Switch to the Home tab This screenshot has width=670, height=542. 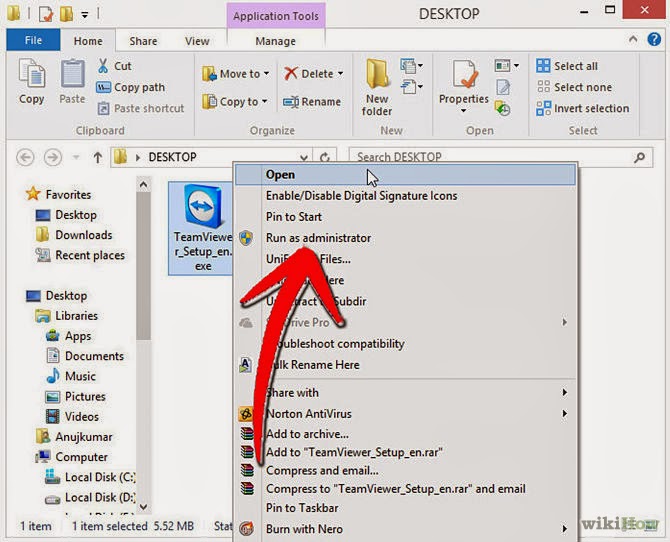88,41
